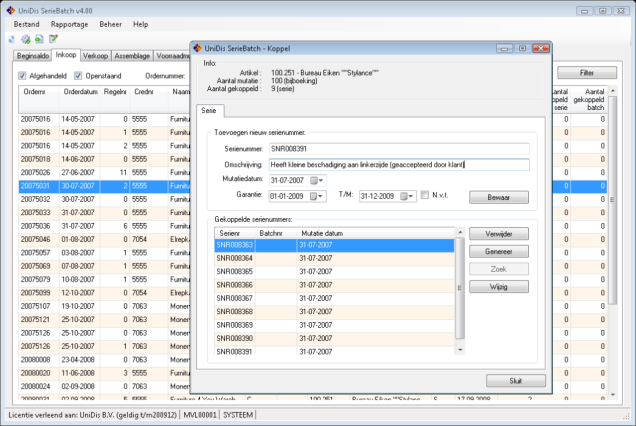Expand the T/M date dropdown arrow
Screen dimensions: 636x426
tap(411, 196)
